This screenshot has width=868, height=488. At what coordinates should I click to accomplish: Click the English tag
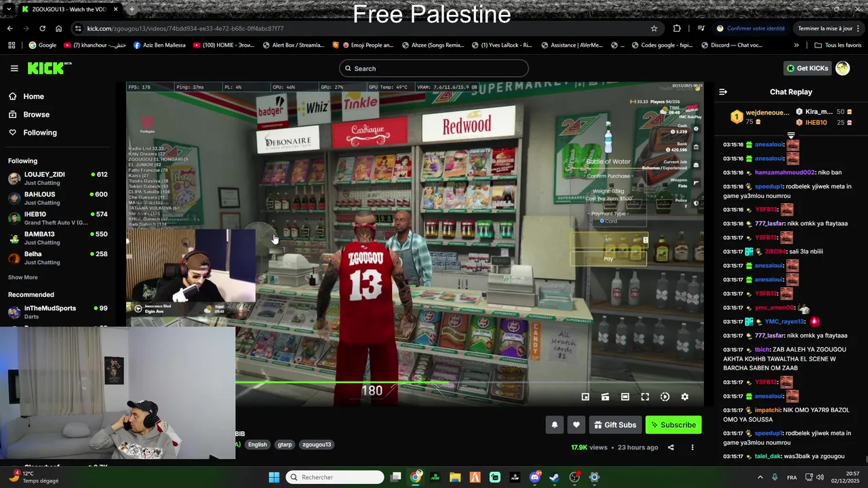pyautogui.click(x=258, y=445)
